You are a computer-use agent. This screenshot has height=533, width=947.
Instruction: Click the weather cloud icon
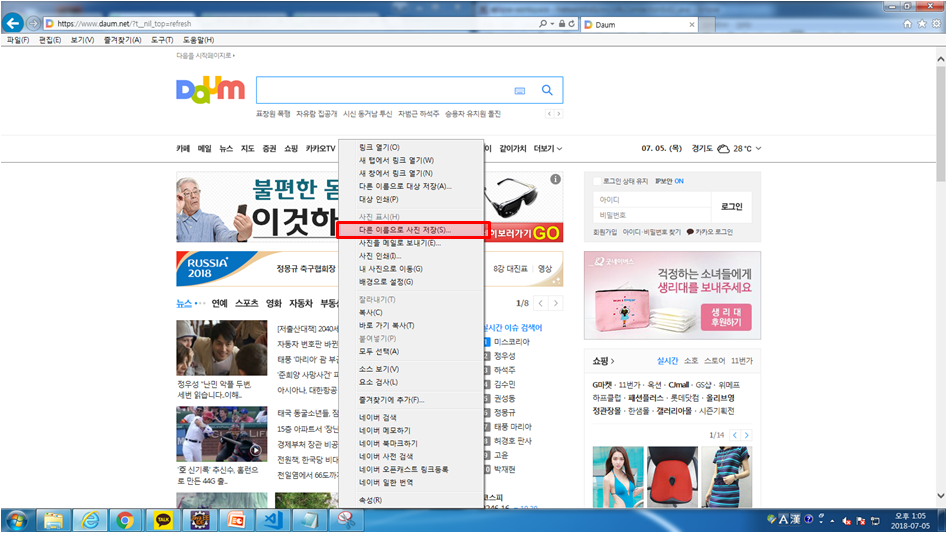point(723,148)
